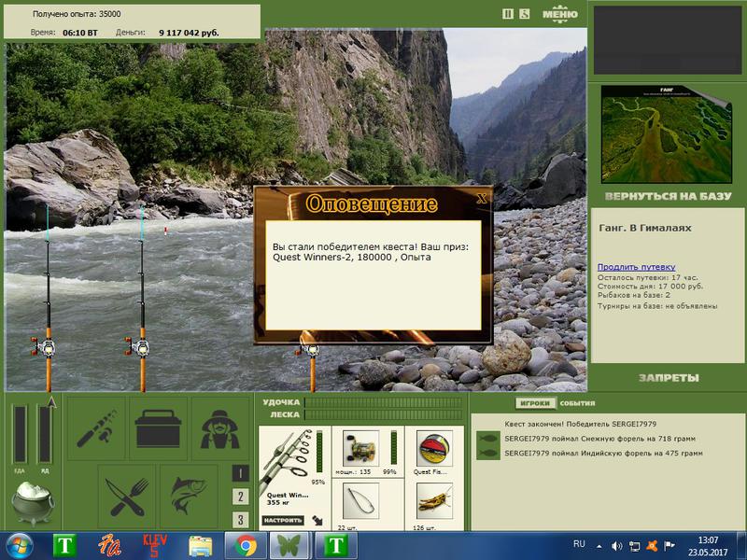Click the Снежную форель 718 грамм entry
The image size is (747, 560).
click(x=599, y=439)
